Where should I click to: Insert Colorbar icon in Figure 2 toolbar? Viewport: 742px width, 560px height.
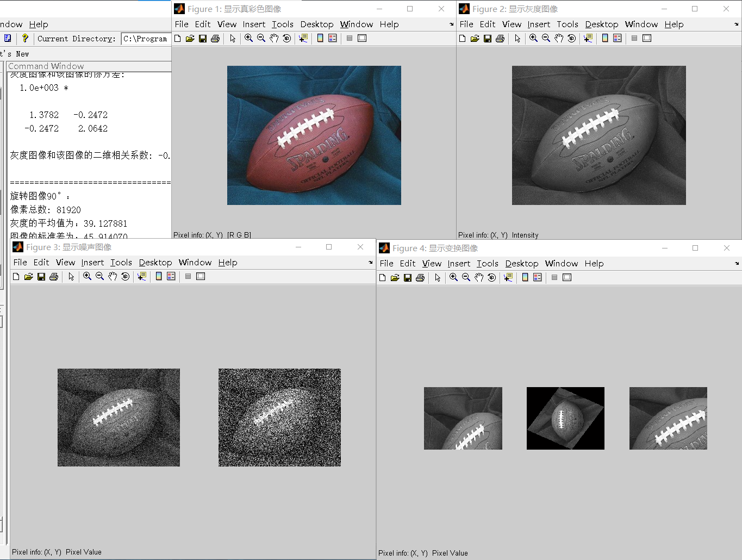pyautogui.click(x=605, y=39)
